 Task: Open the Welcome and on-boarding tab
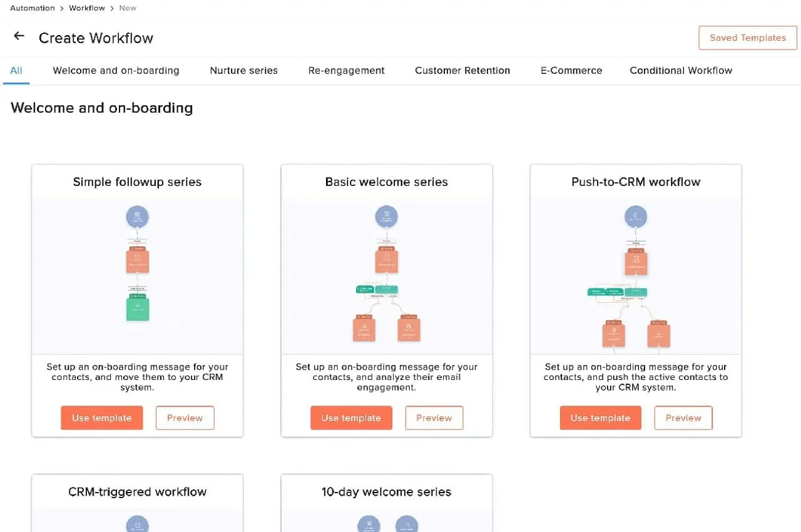(116, 71)
